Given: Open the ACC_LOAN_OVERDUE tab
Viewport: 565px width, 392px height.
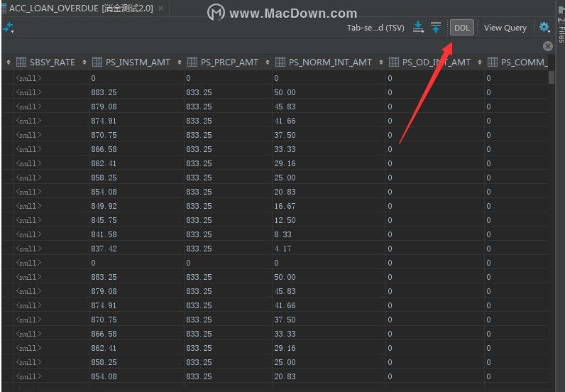Looking at the screenshot, I should pyautogui.click(x=81, y=9).
